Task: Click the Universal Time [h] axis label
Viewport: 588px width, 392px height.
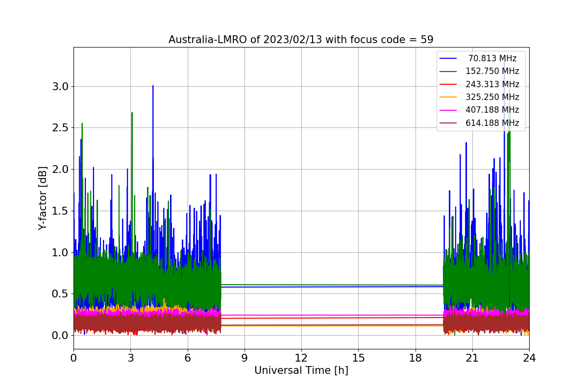Action: point(301,371)
